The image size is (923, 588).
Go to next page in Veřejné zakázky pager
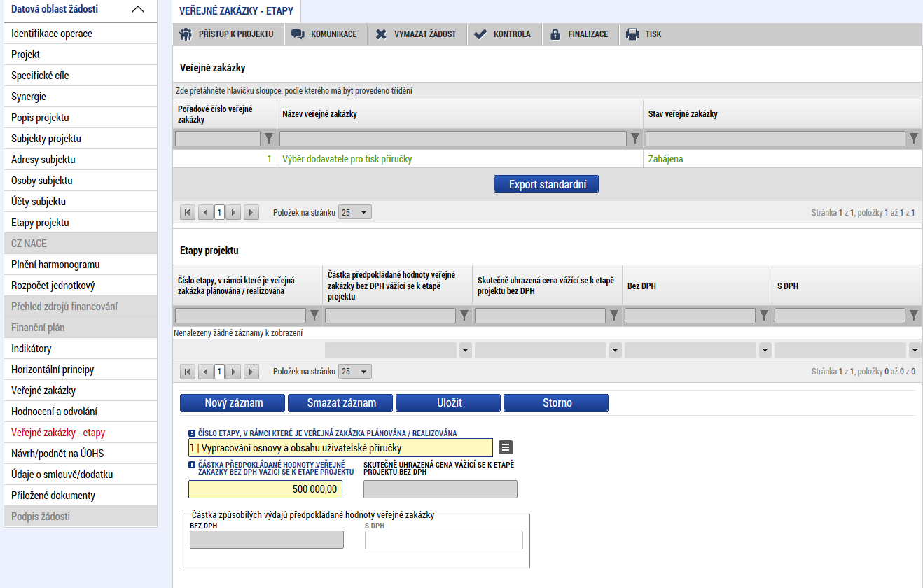233,212
